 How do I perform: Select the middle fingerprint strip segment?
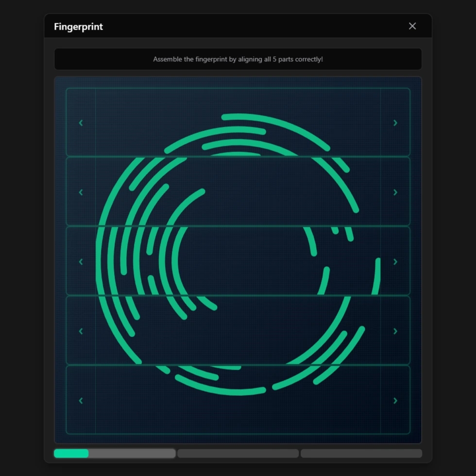tap(238, 261)
